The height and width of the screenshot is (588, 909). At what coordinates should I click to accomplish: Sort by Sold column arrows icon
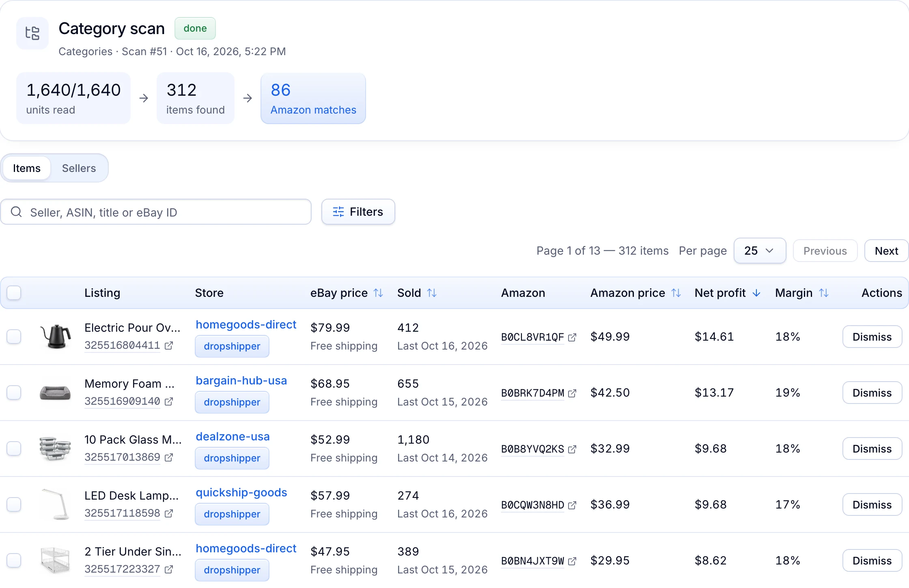tap(432, 293)
